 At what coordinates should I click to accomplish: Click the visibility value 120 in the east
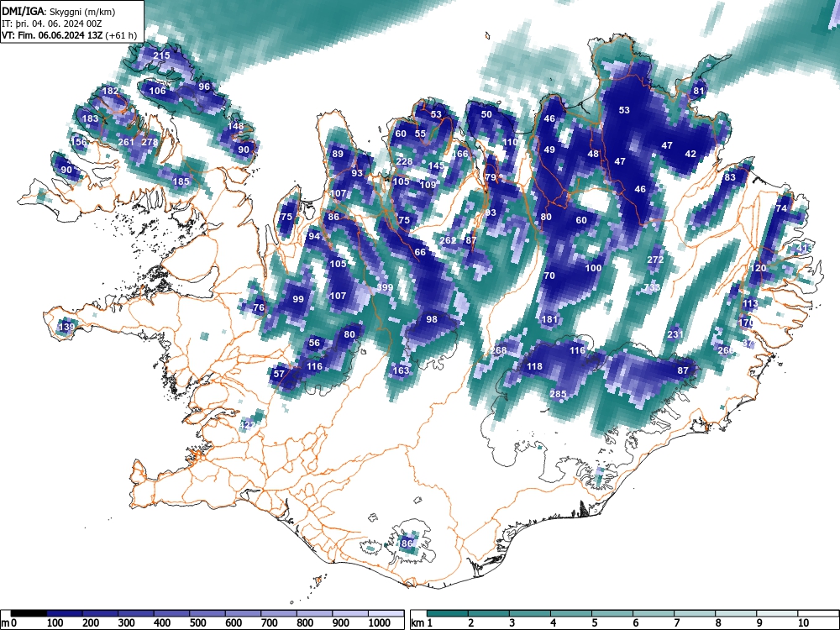(x=758, y=268)
